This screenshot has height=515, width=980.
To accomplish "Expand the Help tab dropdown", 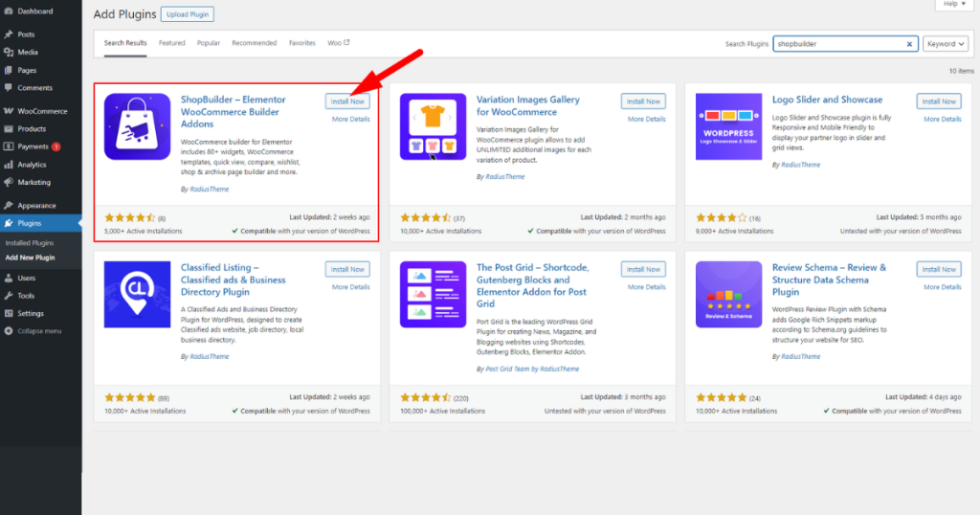I will click(x=954, y=5).
